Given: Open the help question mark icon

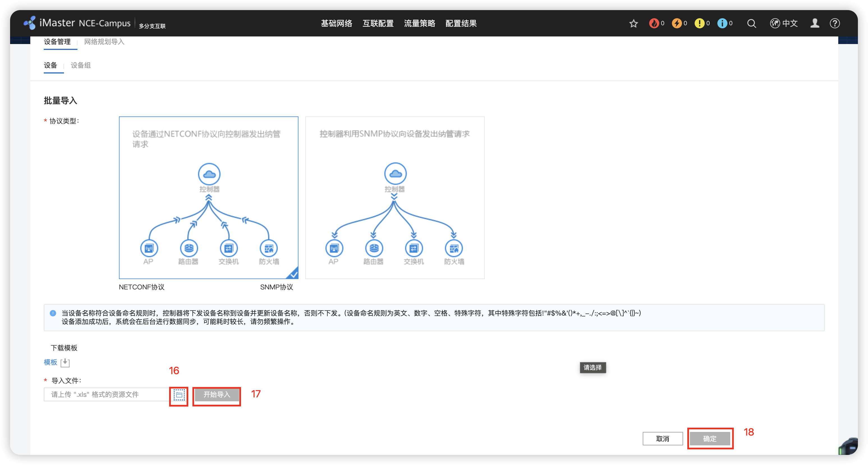Looking at the screenshot, I should 835,23.
